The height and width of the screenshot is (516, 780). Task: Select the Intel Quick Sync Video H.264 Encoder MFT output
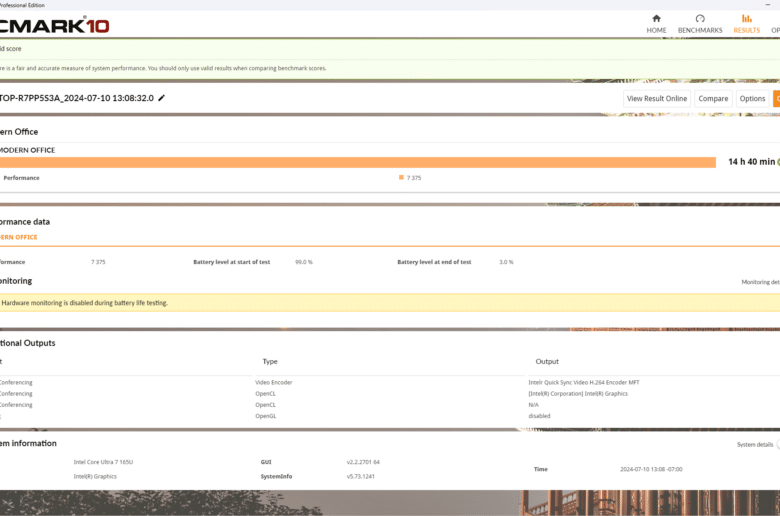(x=584, y=383)
